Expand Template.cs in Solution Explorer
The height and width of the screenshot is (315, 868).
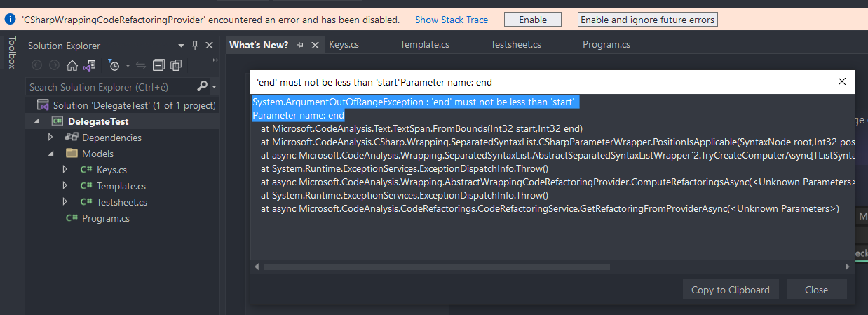pos(65,186)
